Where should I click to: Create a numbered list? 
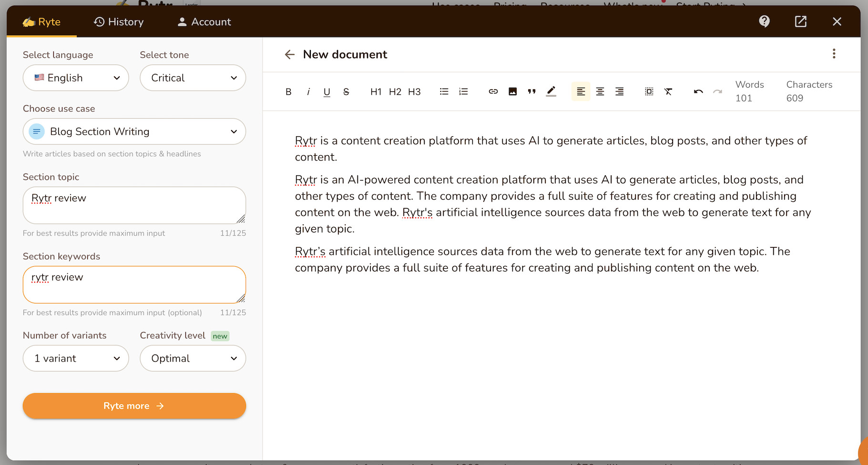(463, 91)
